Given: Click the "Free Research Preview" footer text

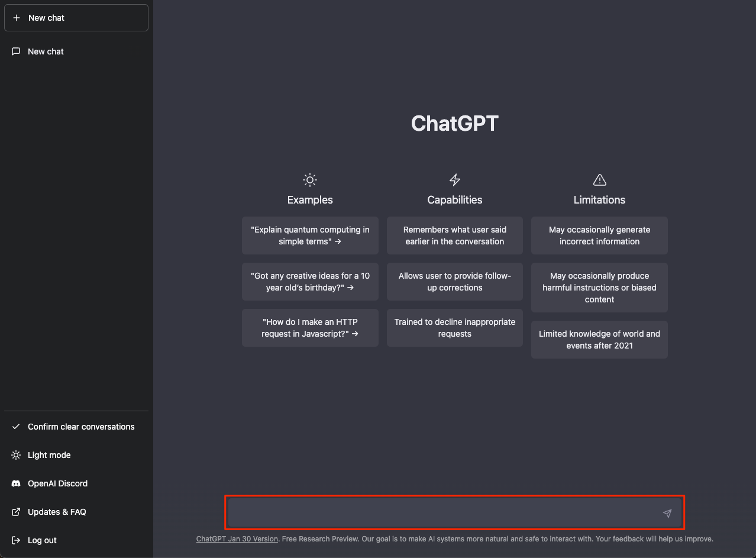Looking at the screenshot, I should [320, 539].
